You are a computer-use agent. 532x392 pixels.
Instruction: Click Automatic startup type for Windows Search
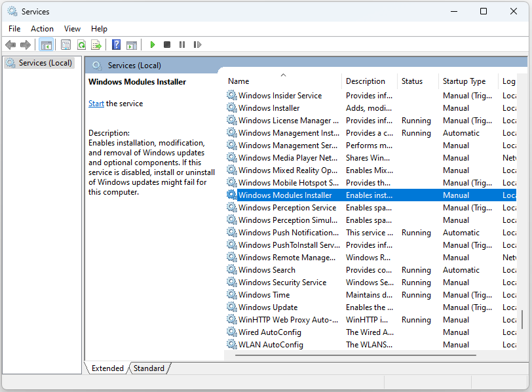(x=461, y=270)
